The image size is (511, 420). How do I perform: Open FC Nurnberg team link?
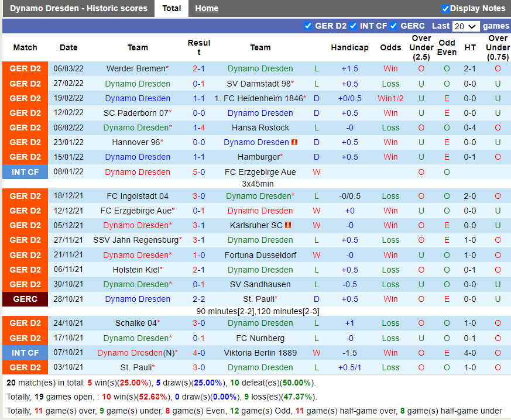(x=260, y=338)
